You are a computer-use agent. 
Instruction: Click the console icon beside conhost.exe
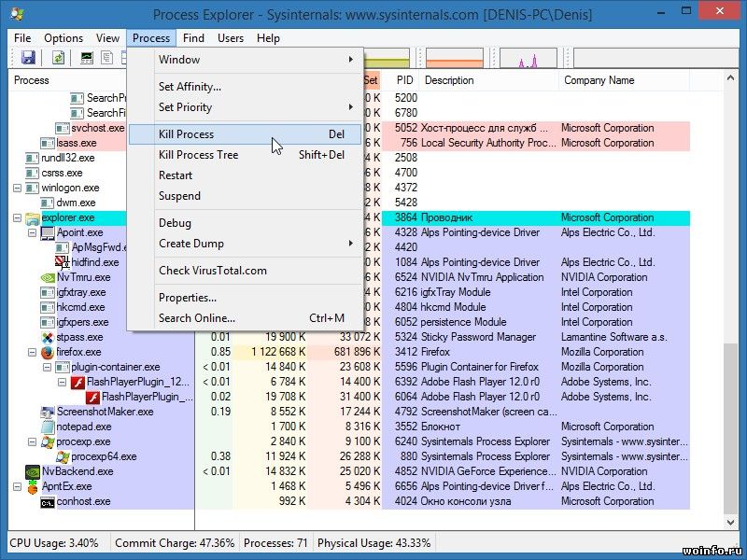(48, 502)
